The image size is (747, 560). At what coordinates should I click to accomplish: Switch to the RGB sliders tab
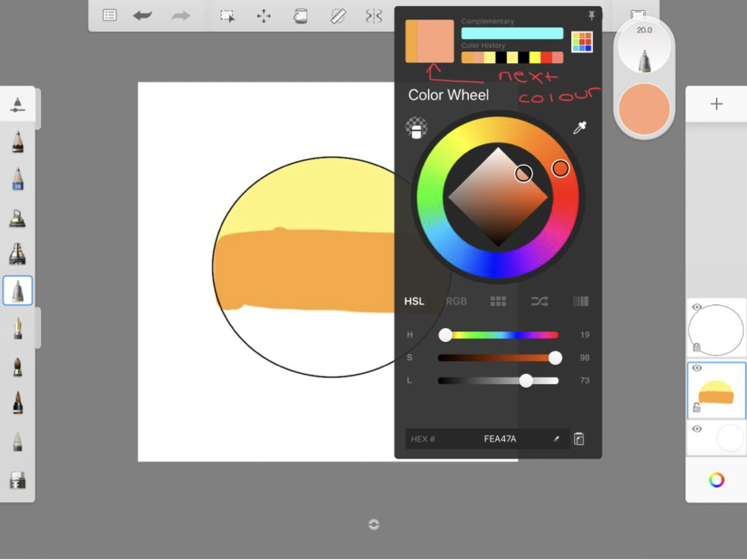click(456, 301)
